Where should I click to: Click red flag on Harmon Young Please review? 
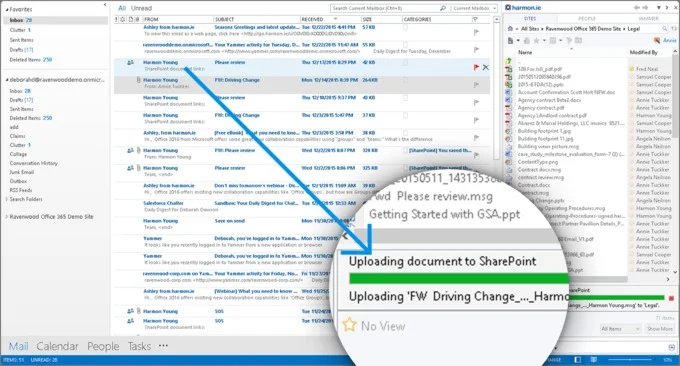(476, 67)
